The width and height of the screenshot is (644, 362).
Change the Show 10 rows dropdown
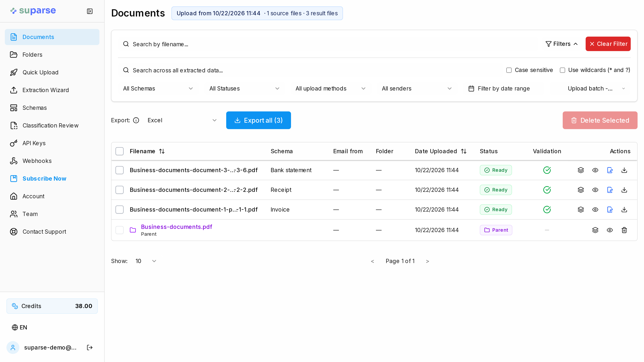click(146, 261)
